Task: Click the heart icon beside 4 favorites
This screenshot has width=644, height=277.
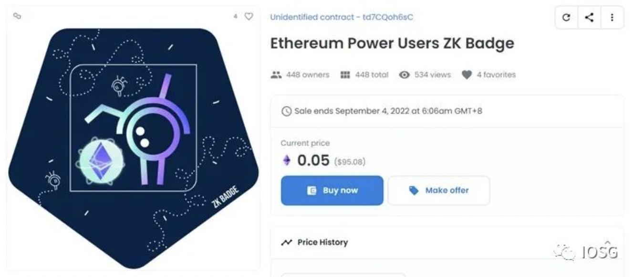Action: click(467, 75)
